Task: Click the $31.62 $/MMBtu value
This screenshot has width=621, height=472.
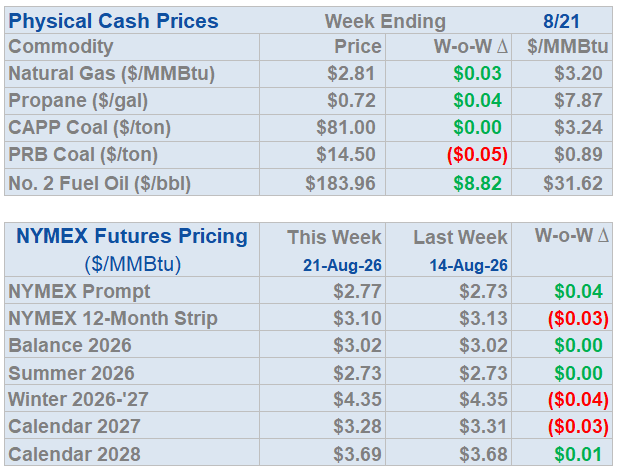Action: coord(573,183)
